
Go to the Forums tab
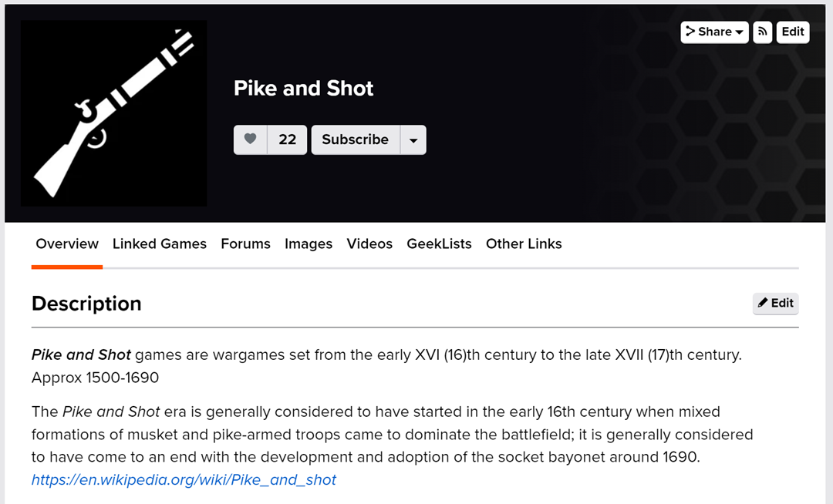pos(245,244)
